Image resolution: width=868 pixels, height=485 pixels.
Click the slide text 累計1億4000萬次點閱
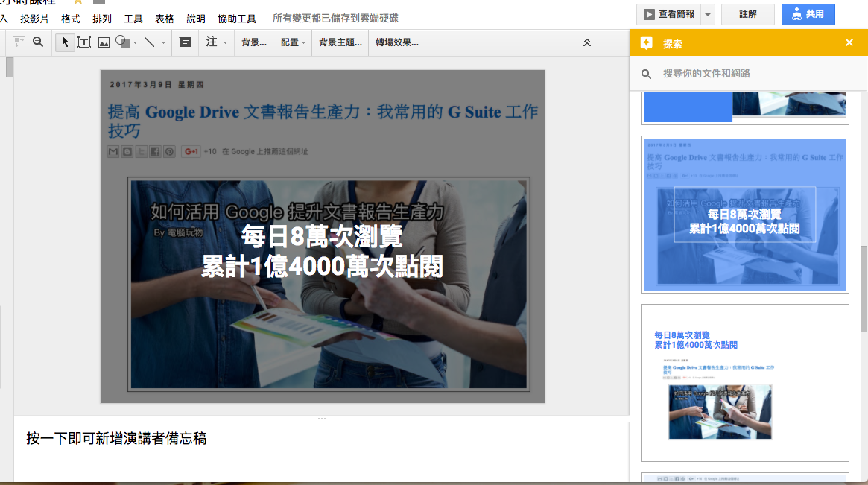[x=322, y=267]
